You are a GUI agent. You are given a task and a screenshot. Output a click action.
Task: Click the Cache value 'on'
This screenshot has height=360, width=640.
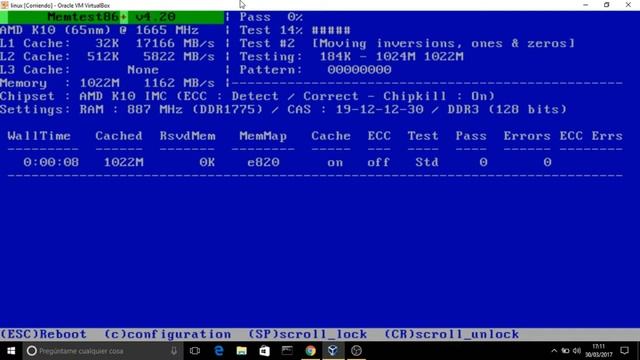[x=335, y=162]
